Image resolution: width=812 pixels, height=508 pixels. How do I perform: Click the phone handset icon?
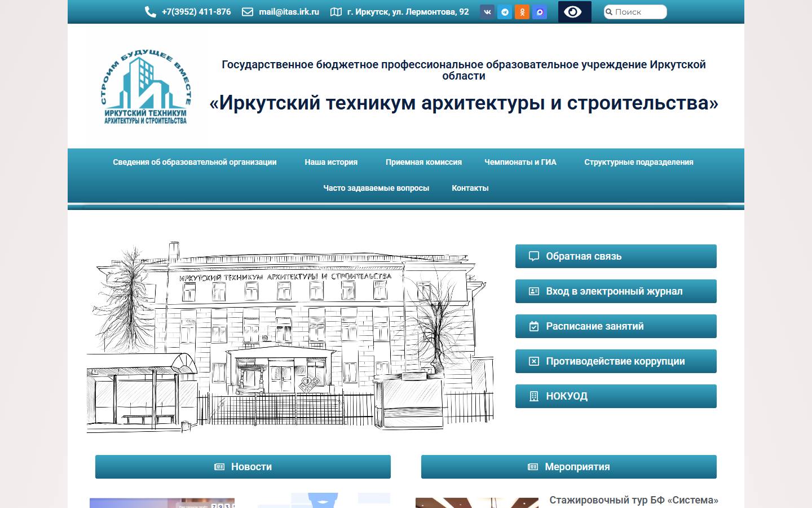tap(151, 12)
